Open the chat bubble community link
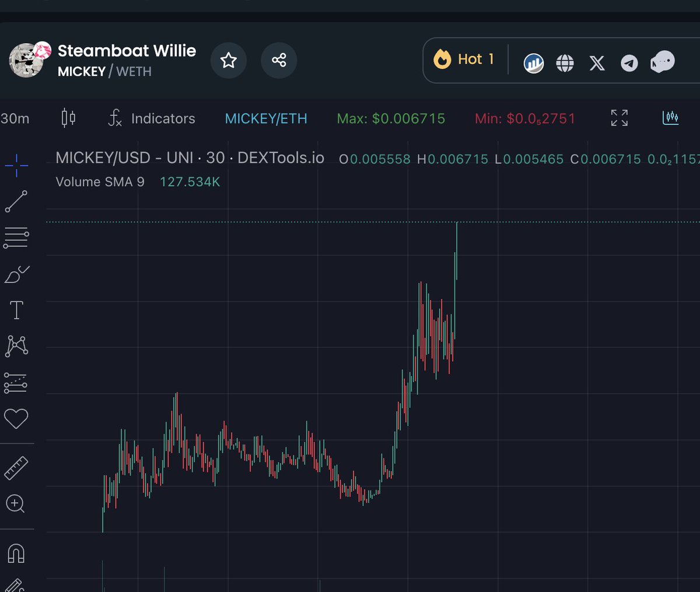Viewport: 700px width, 592px height. [x=663, y=61]
